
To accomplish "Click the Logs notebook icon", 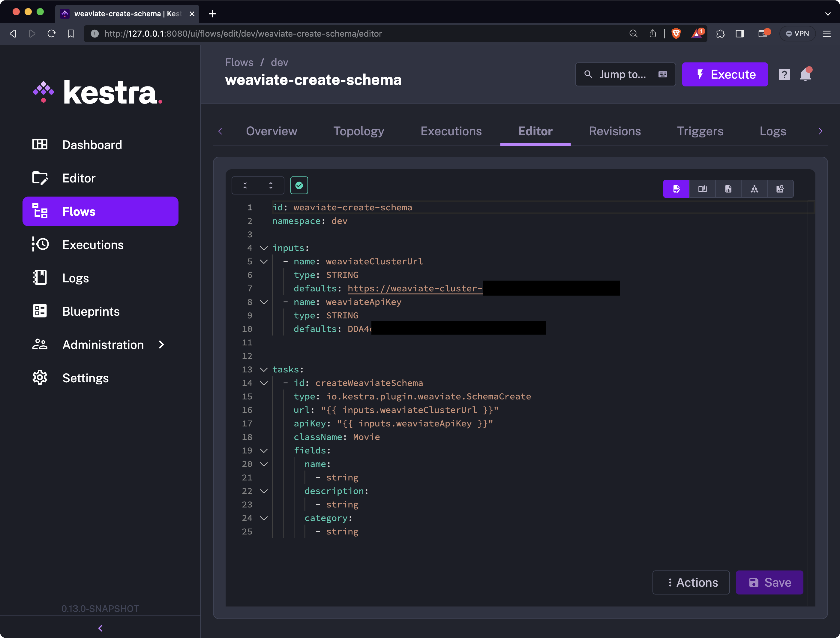I will (x=40, y=278).
